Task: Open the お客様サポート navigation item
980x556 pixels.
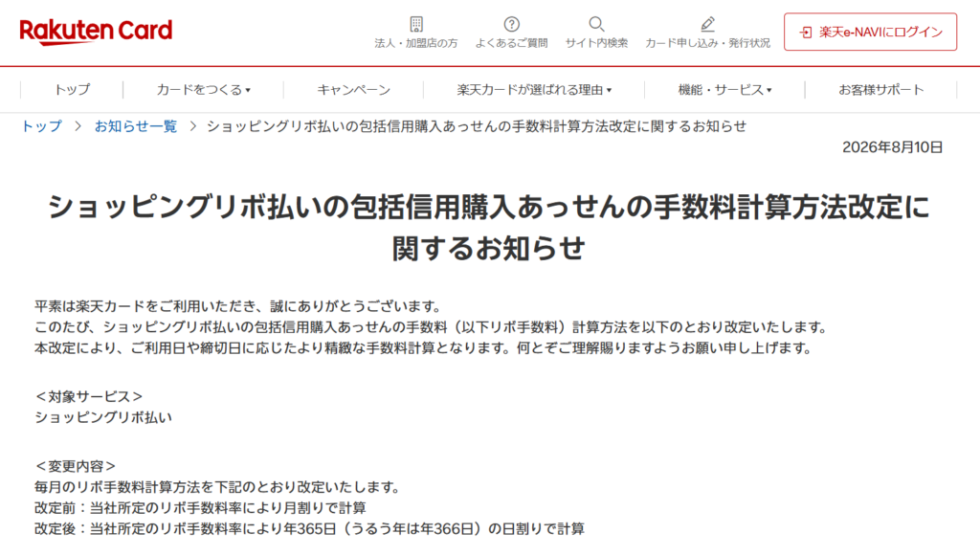Action: (x=880, y=89)
